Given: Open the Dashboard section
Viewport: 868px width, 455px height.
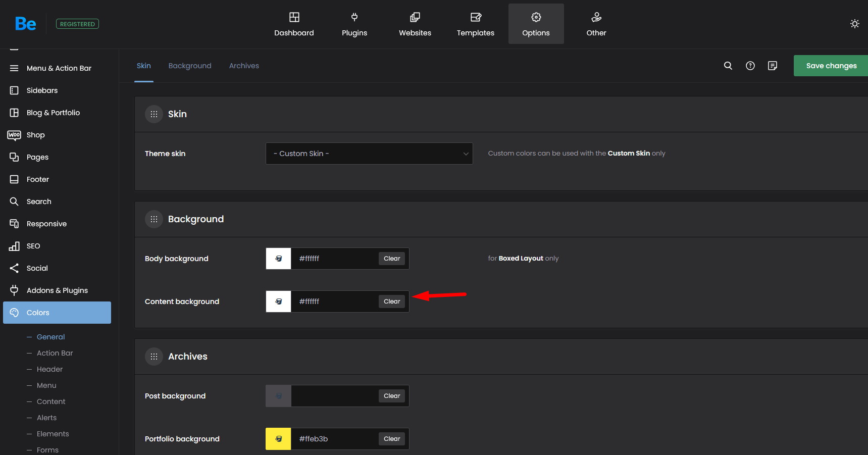Looking at the screenshot, I should click(x=294, y=24).
